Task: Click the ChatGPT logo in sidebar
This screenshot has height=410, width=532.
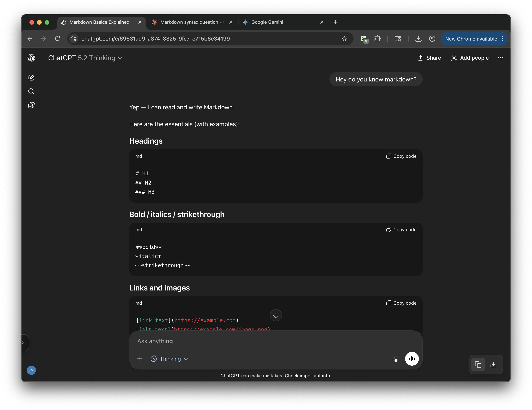Action: tap(31, 58)
